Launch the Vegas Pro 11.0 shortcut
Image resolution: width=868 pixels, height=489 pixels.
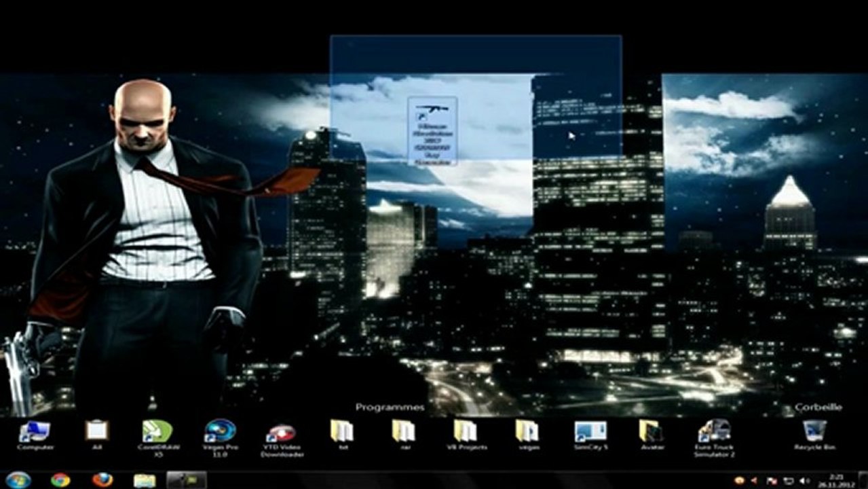[220, 439]
